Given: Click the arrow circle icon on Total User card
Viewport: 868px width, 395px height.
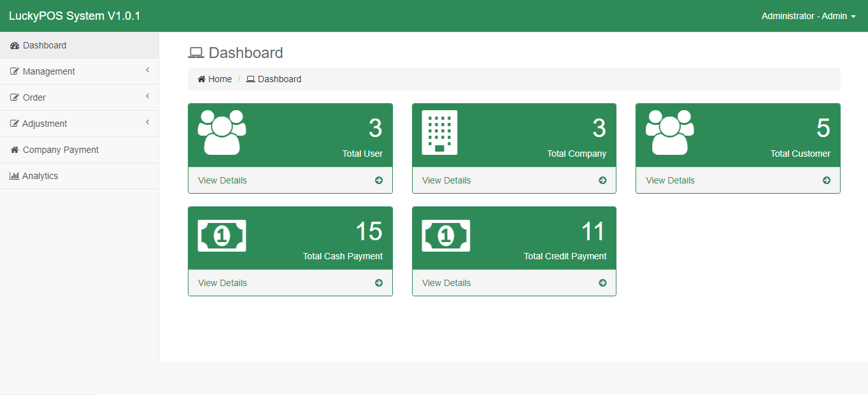Looking at the screenshot, I should 379,180.
